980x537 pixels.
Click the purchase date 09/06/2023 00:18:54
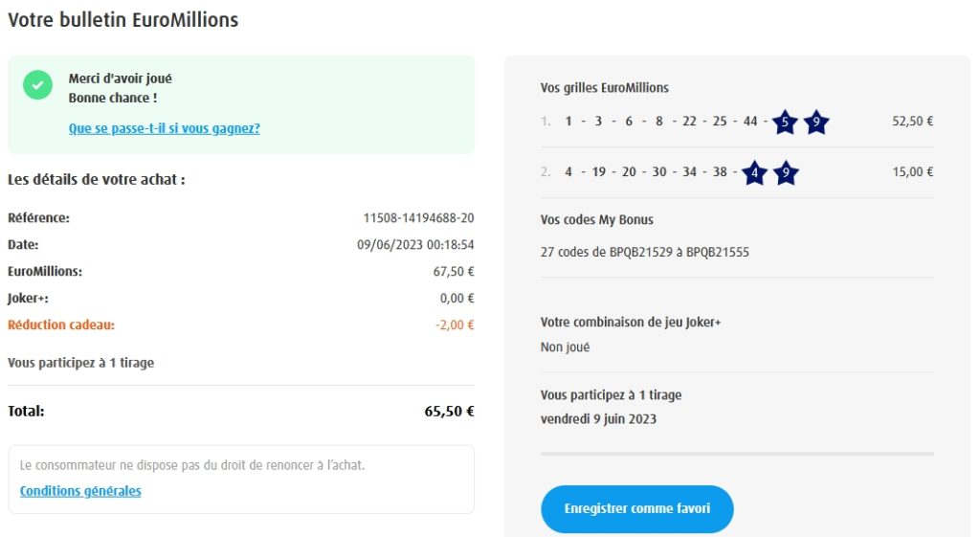[x=415, y=245]
